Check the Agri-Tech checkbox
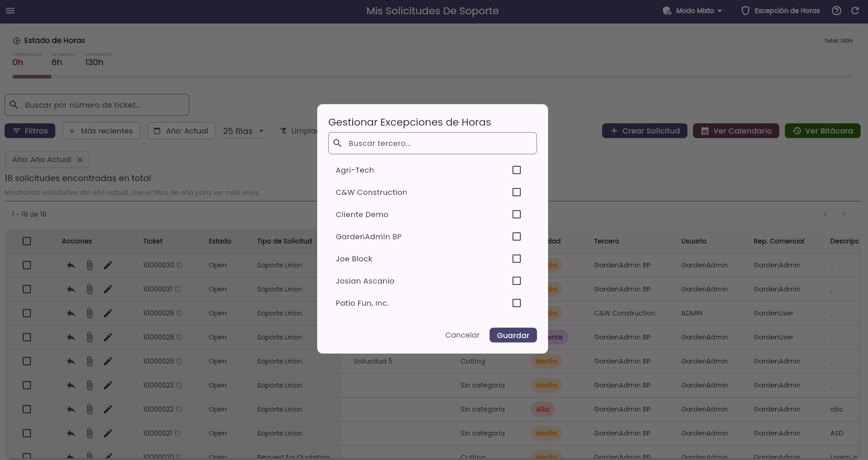This screenshot has width=868, height=460. [x=517, y=170]
